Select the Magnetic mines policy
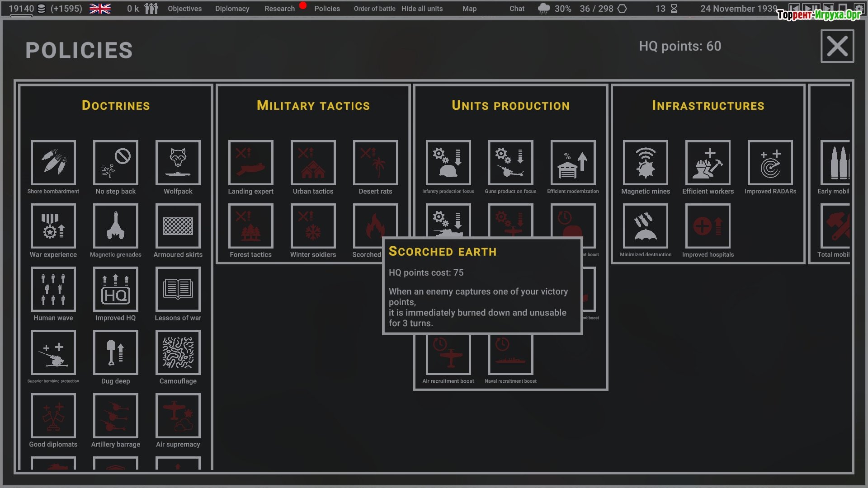 (x=646, y=163)
